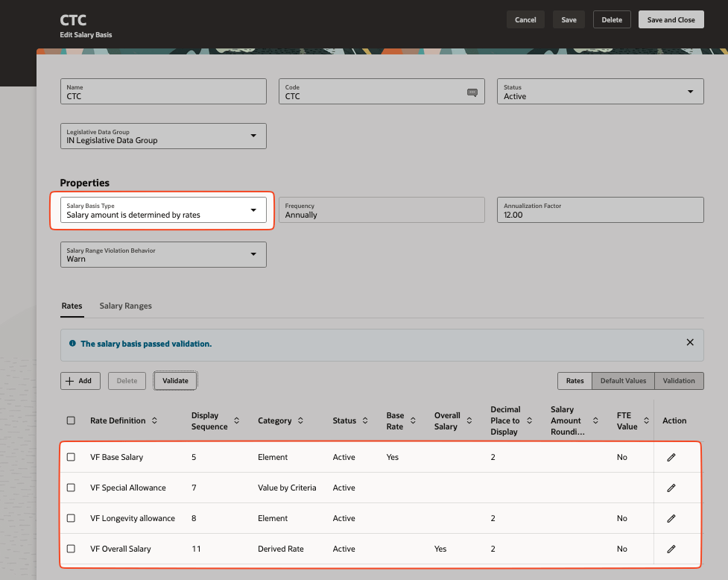
Task: Sort by Display Sequence column arrows
Action: 236,420
